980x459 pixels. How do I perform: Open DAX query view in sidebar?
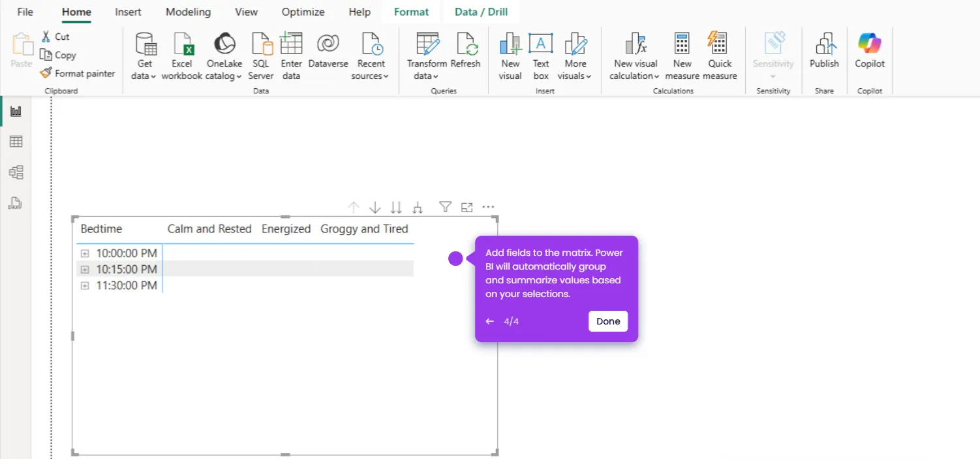16,203
